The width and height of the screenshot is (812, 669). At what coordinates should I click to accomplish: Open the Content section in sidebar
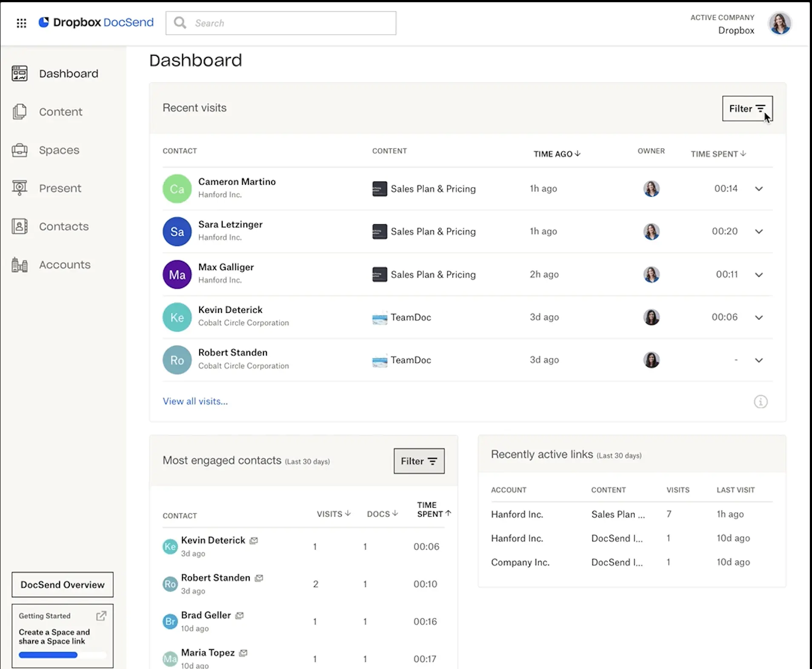60,112
